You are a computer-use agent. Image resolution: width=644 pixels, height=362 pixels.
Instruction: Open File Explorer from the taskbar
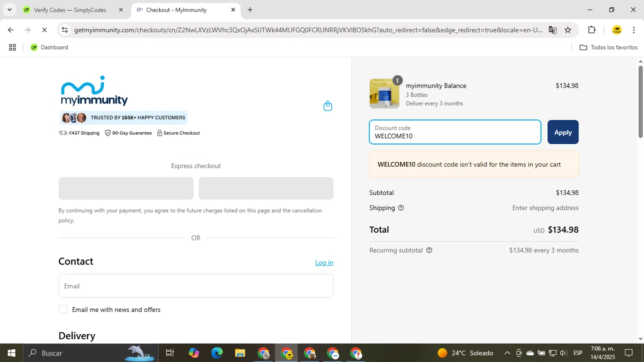pyautogui.click(x=240, y=353)
